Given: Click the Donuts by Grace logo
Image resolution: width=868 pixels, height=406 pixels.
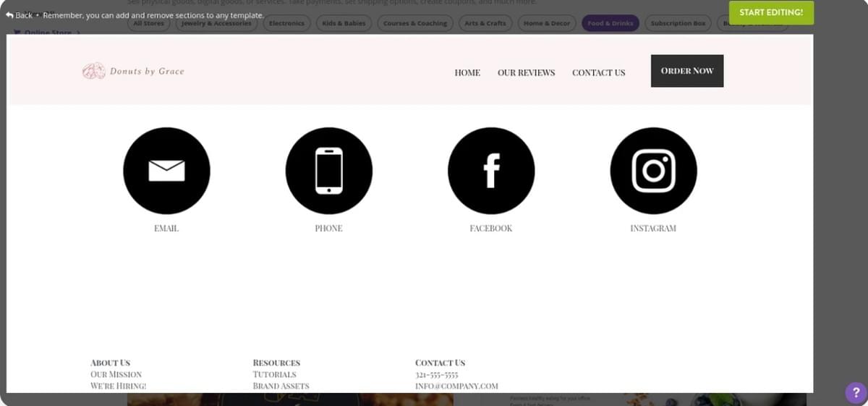Looking at the screenshot, I should [133, 71].
